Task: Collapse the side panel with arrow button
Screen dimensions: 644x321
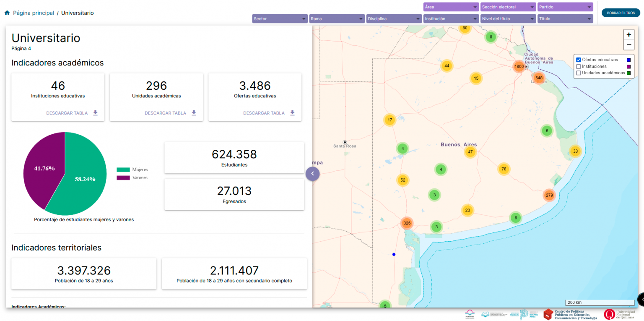Action: (312, 173)
